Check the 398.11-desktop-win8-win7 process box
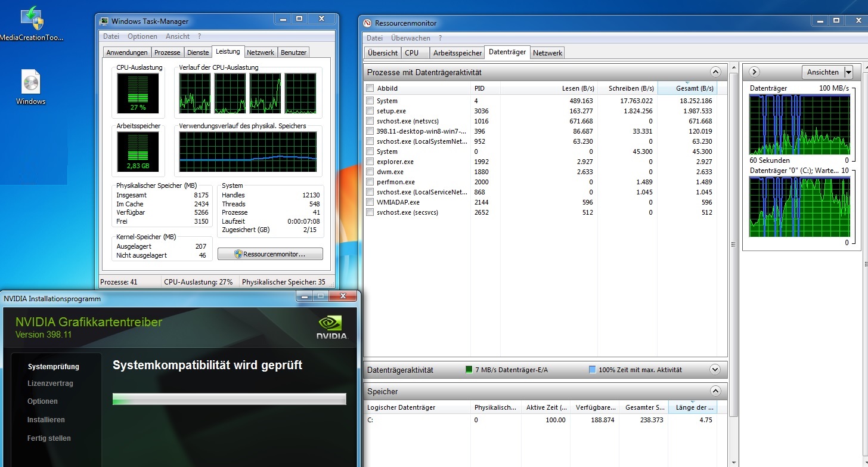 point(370,131)
